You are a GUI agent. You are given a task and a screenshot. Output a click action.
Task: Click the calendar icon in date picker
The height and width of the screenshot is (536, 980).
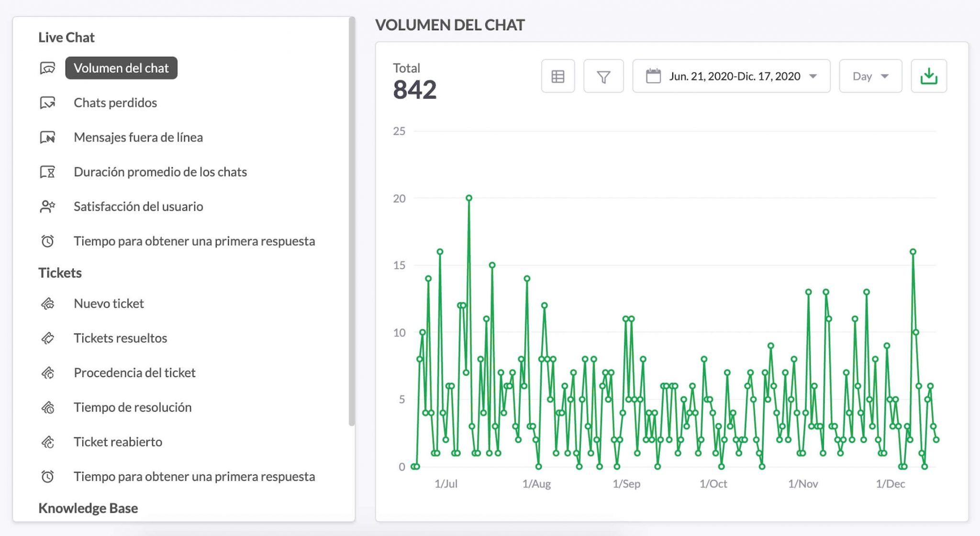[653, 76]
